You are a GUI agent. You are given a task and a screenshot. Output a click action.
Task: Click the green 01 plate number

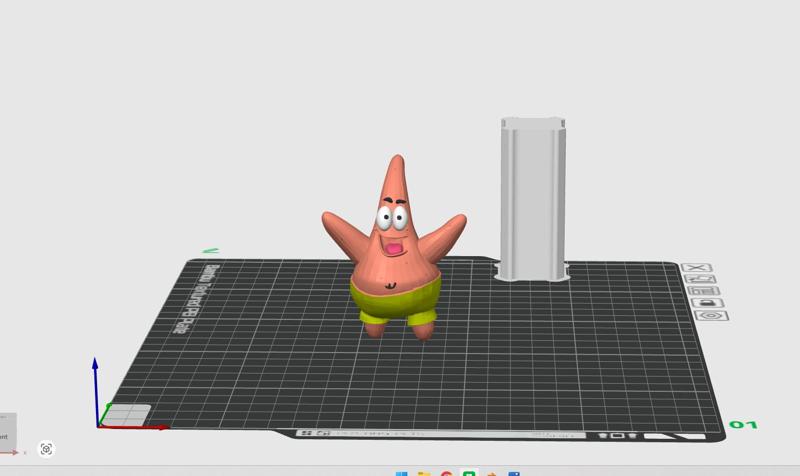pos(743,424)
